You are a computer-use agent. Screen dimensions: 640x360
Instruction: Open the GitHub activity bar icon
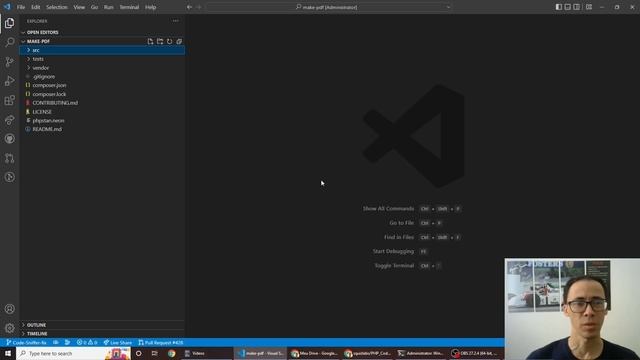click(9, 139)
